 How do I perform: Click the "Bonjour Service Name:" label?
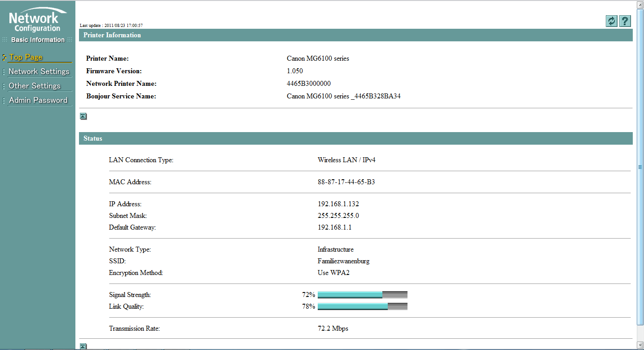(x=121, y=96)
